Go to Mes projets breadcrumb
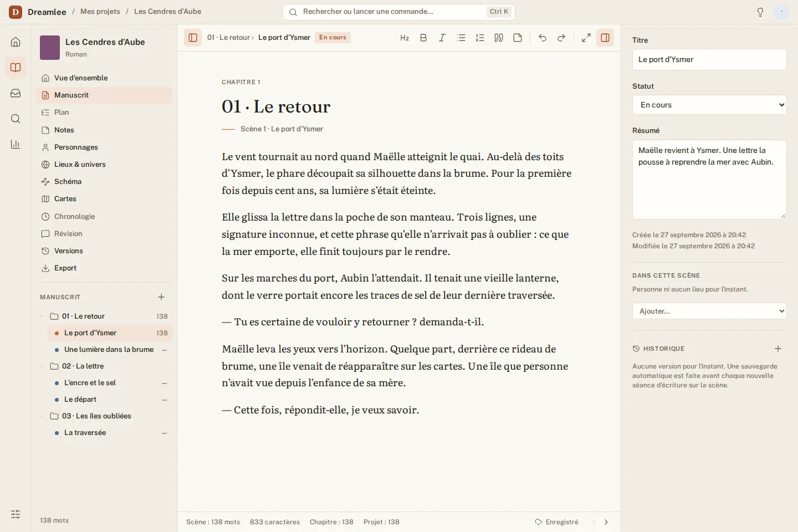This screenshot has height=532, width=798. pyautogui.click(x=100, y=12)
